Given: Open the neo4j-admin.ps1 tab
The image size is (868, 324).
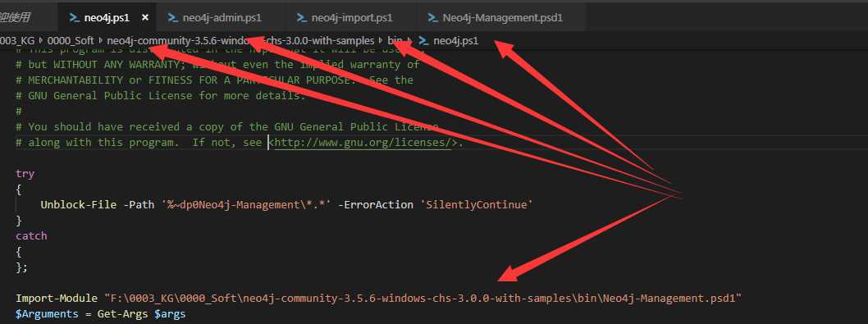Looking at the screenshot, I should pyautogui.click(x=222, y=18).
